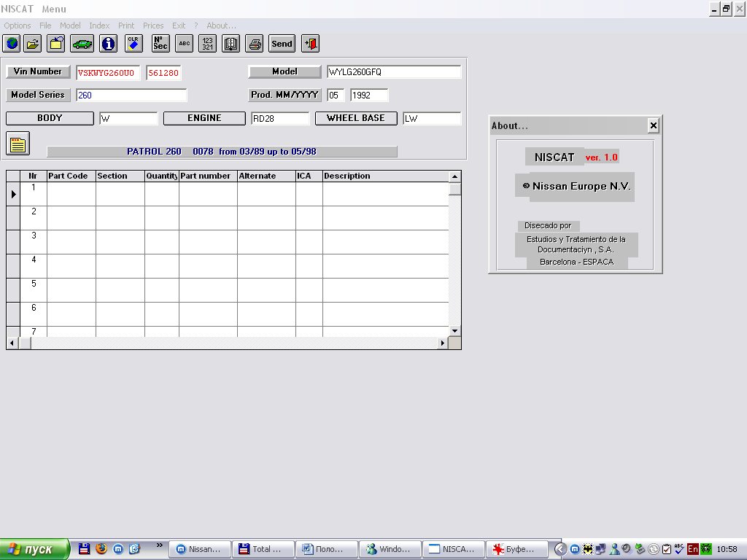Click the open folder toolbar icon
Viewport: 747px width, 560px height.
[x=33, y=44]
